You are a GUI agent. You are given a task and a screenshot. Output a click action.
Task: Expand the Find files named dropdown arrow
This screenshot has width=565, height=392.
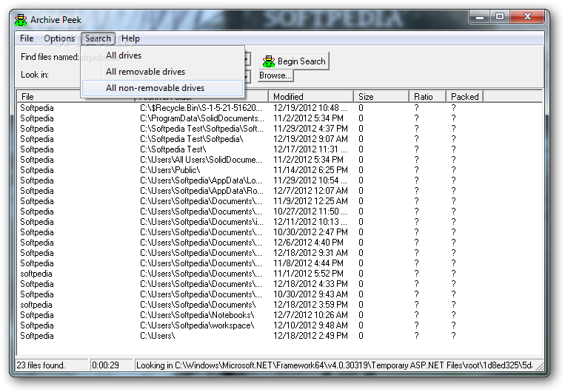247,58
